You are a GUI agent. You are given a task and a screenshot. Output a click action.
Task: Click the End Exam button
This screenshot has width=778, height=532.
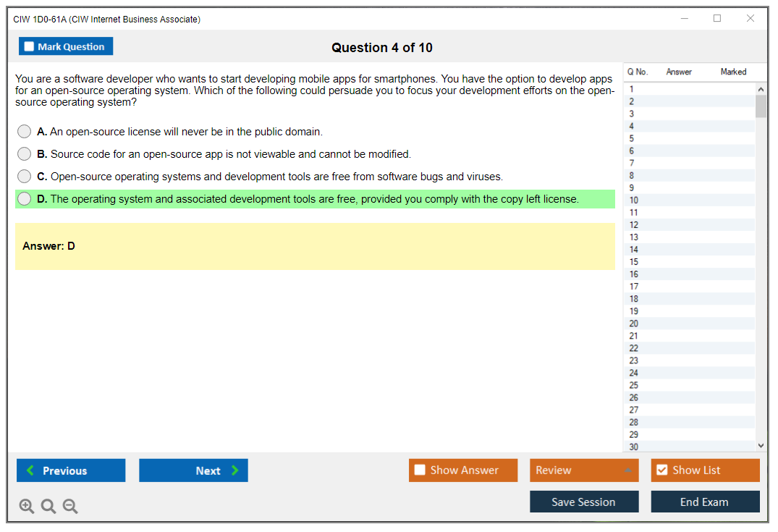click(705, 502)
